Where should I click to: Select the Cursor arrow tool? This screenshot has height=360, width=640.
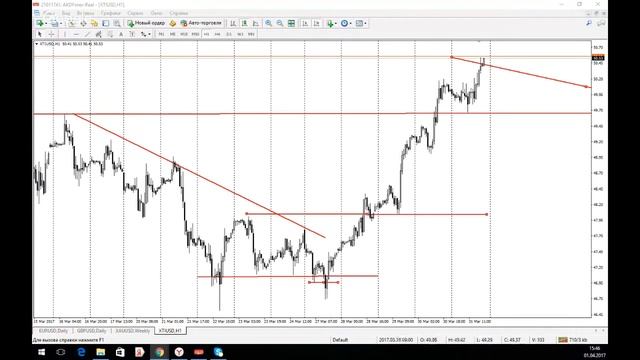pos(40,34)
